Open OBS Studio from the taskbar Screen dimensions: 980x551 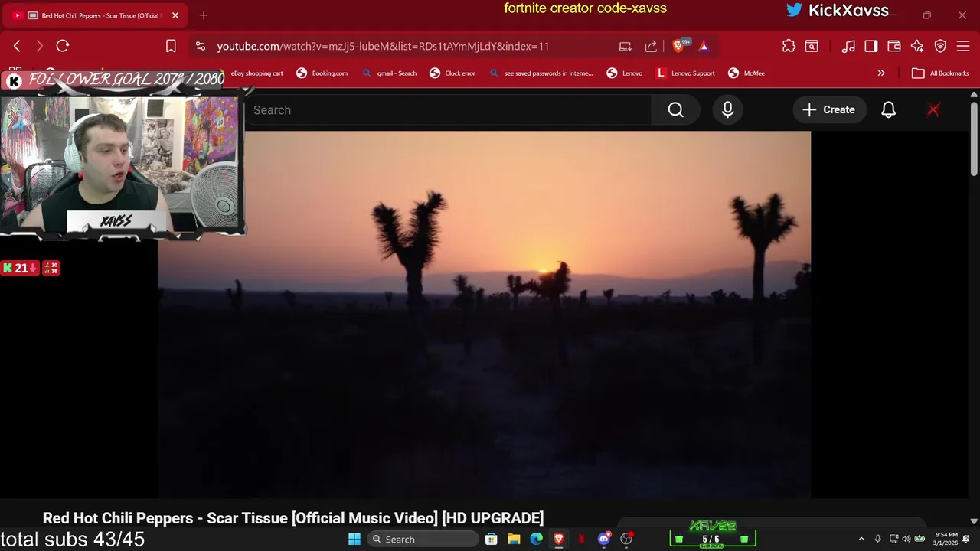626,540
